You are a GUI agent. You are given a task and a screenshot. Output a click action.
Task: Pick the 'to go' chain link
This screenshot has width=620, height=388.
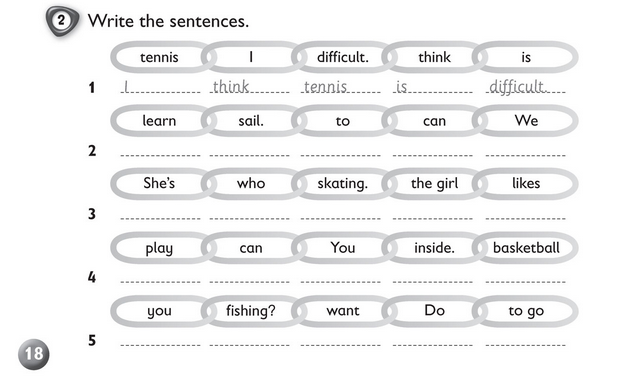[x=526, y=311]
